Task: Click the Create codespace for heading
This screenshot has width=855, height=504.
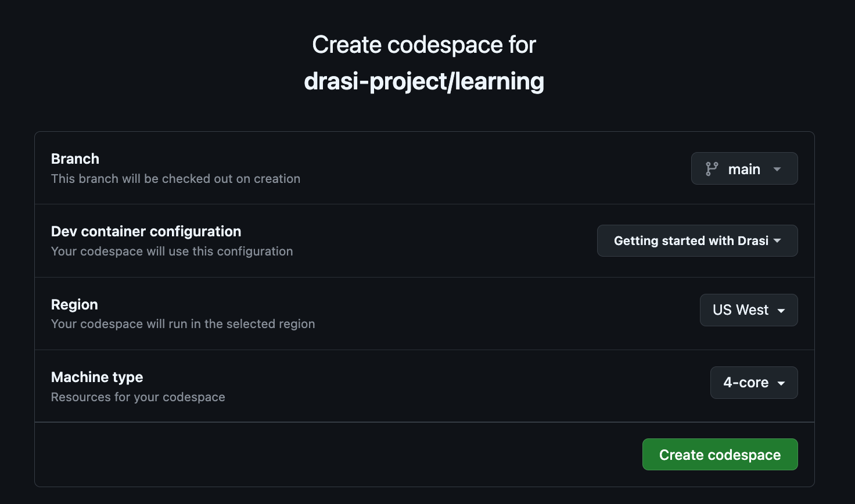Action: coord(424,44)
